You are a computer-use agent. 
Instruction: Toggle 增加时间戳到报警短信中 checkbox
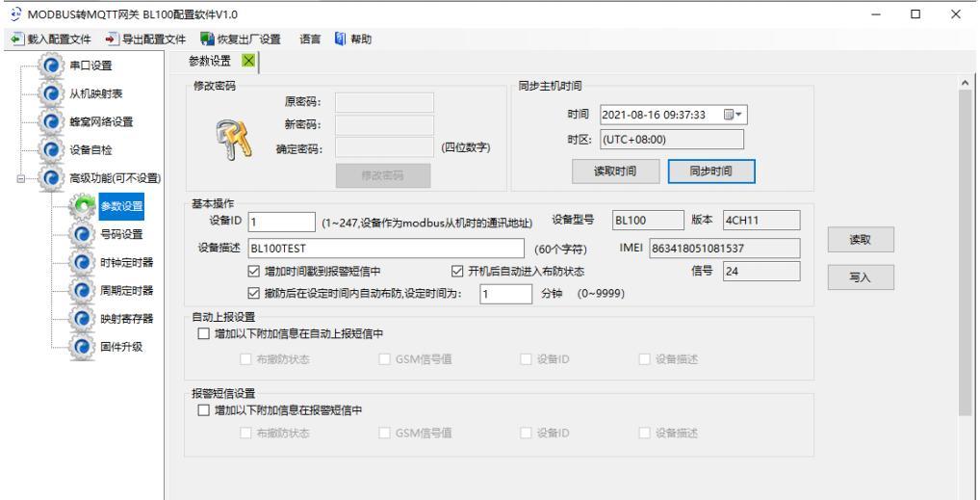[x=253, y=272]
